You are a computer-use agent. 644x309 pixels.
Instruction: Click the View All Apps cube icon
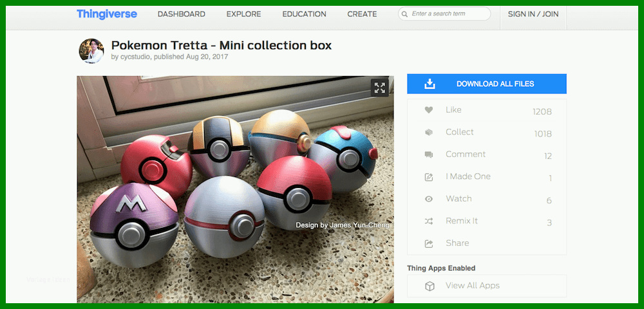(x=430, y=286)
